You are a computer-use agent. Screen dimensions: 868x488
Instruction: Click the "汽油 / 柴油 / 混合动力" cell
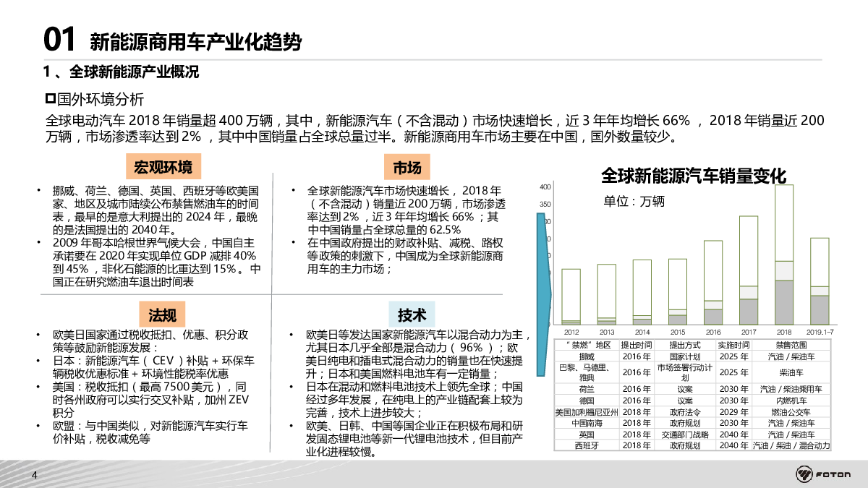[791, 446]
